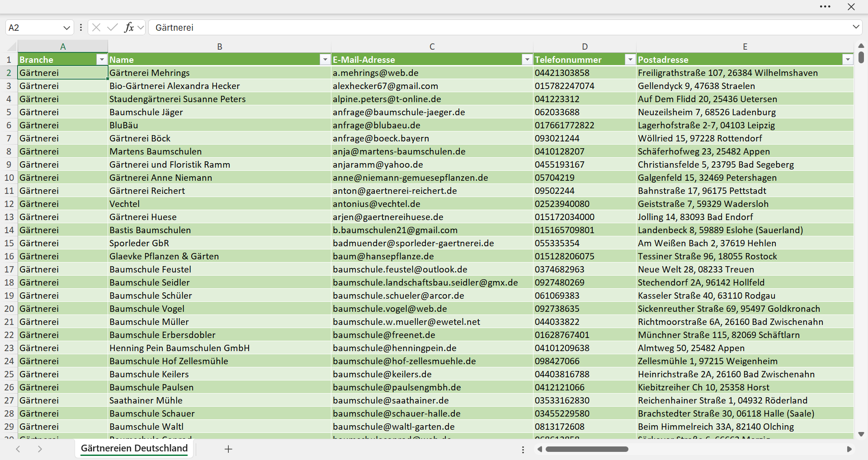The image size is (868, 460).
Task: Select the Gärtnereien Deutschland sheet tab
Action: (134, 448)
